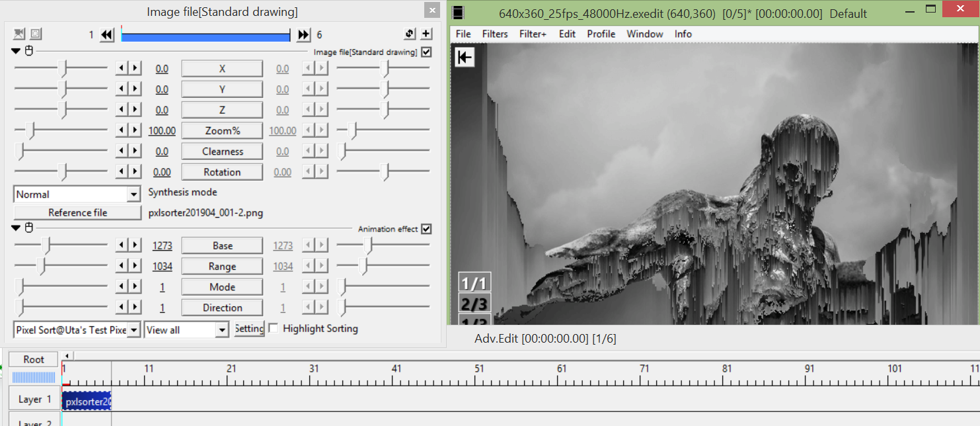Click the film icon in the preview title bar
This screenshot has height=426, width=980.
[x=459, y=13]
